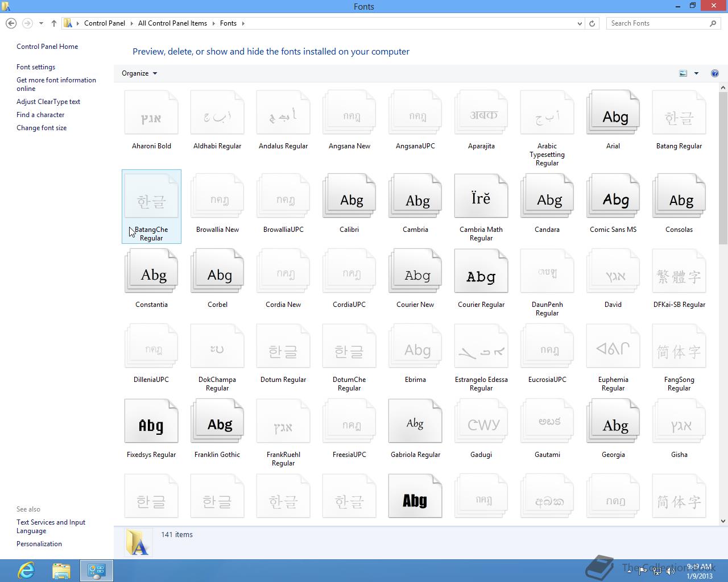This screenshot has width=728, height=582.
Task: Select the Courier New font icon
Action: (x=415, y=271)
